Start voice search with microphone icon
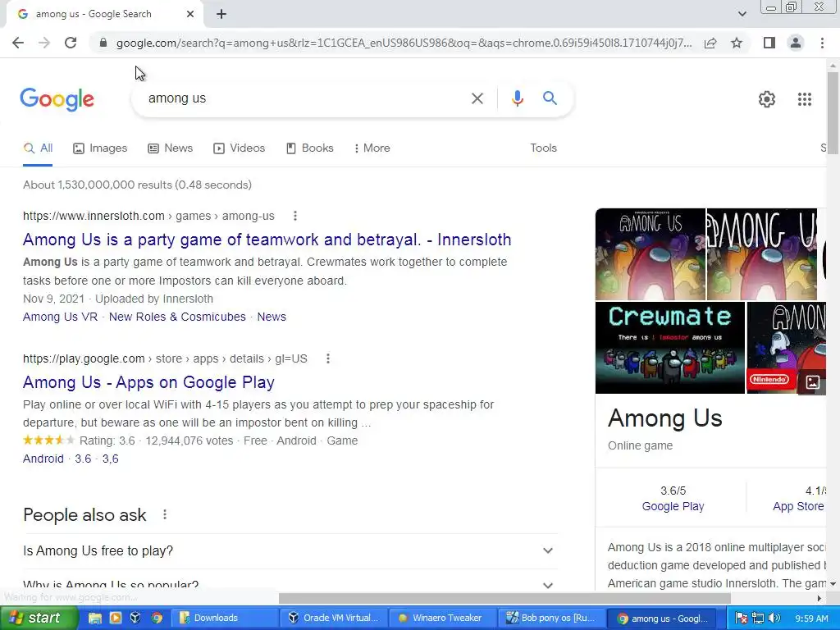This screenshot has width=840, height=630. coord(517,98)
